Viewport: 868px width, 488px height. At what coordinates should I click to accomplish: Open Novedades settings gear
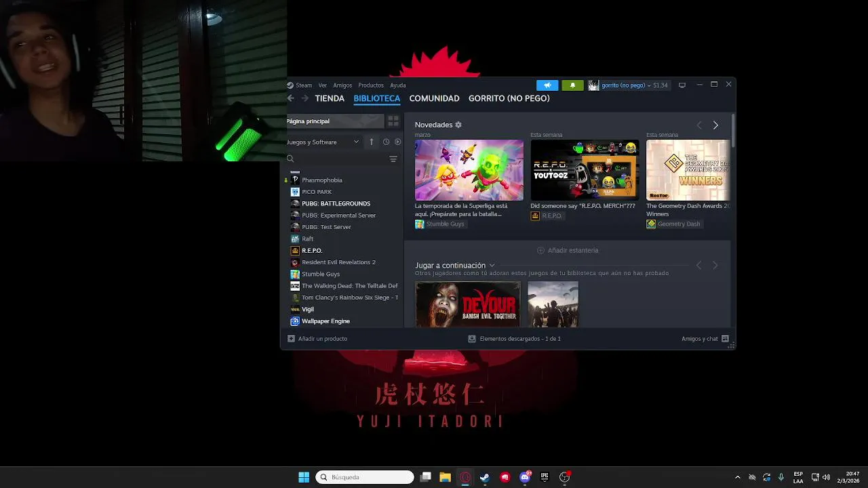(x=458, y=125)
